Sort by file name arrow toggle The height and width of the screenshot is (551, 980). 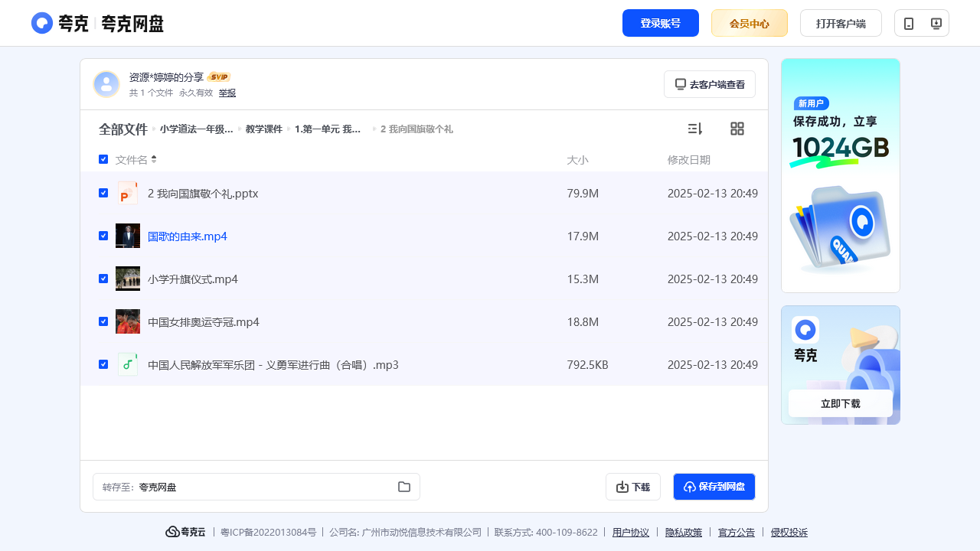pyautogui.click(x=154, y=159)
